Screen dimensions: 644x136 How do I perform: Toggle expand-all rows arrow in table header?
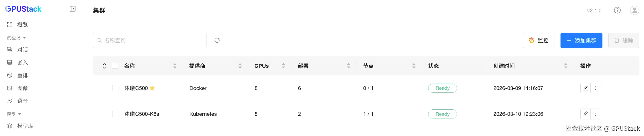point(104,66)
